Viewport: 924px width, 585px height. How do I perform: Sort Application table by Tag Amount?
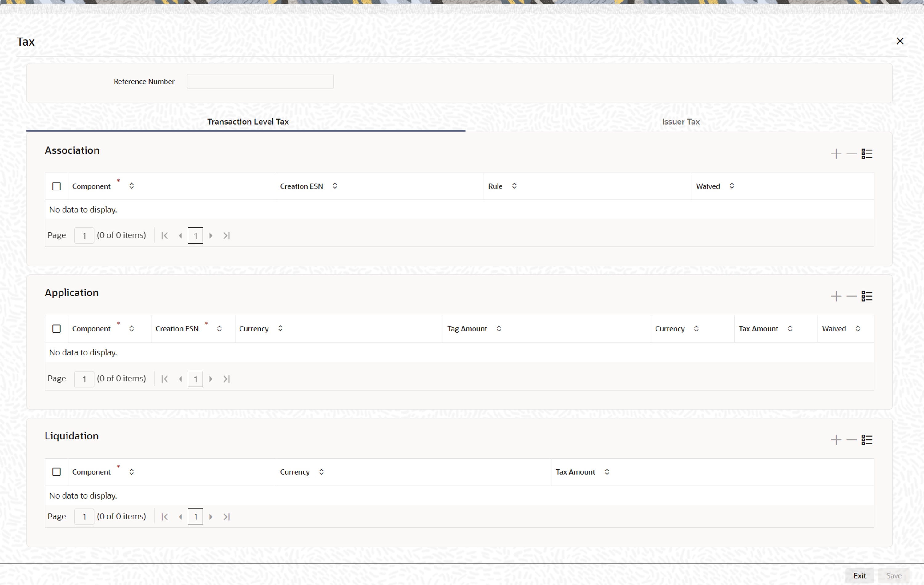(498, 329)
